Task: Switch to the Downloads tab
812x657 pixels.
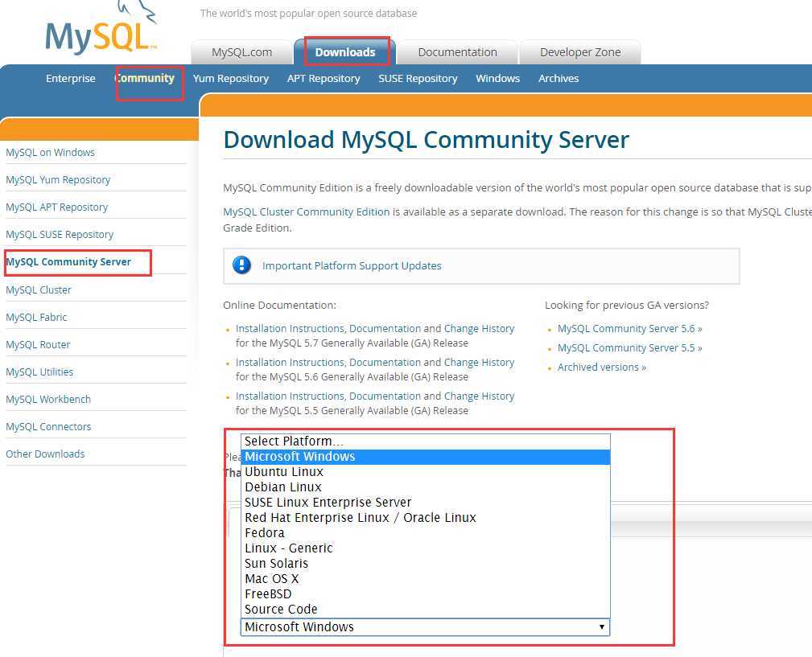Action: click(x=345, y=52)
